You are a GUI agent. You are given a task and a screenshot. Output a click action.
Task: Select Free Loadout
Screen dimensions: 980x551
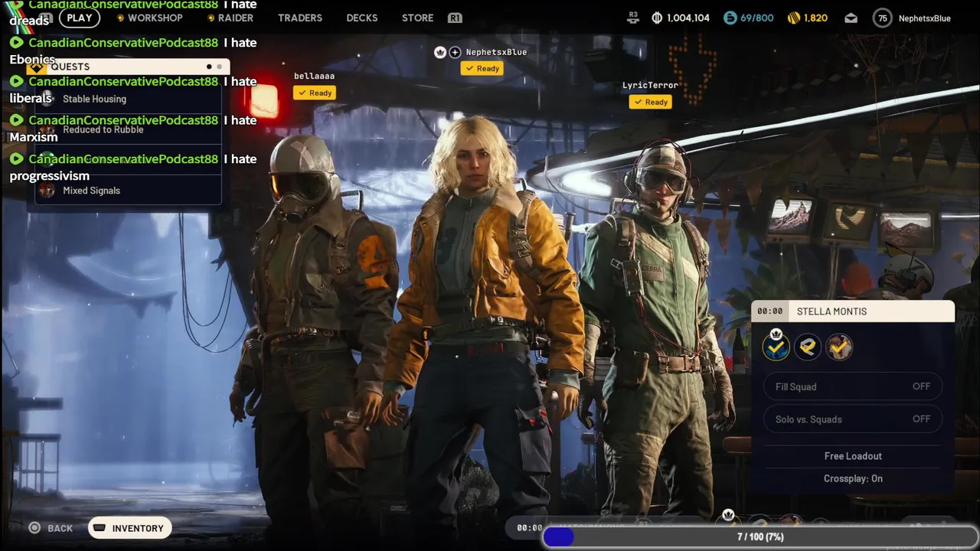[853, 456]
